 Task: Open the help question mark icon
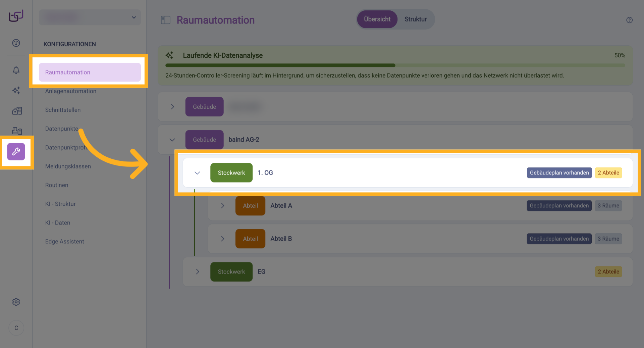pyautogui.click(x=629, y=20)
